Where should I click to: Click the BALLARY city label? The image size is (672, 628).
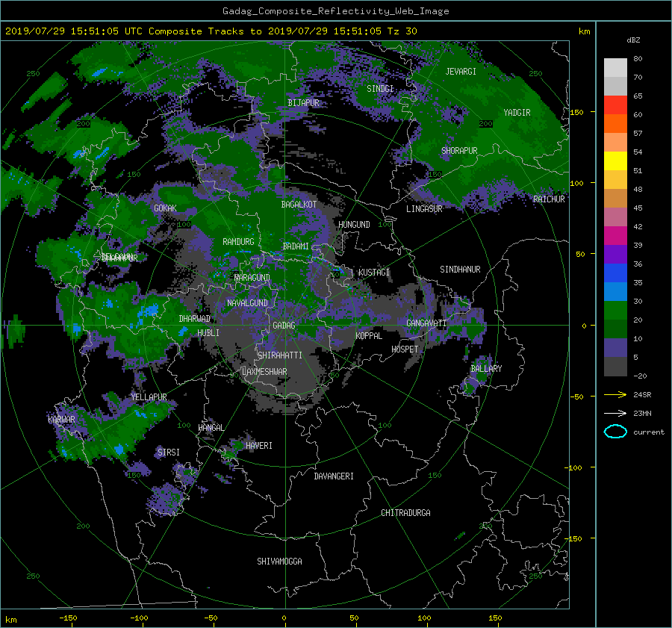486,369
